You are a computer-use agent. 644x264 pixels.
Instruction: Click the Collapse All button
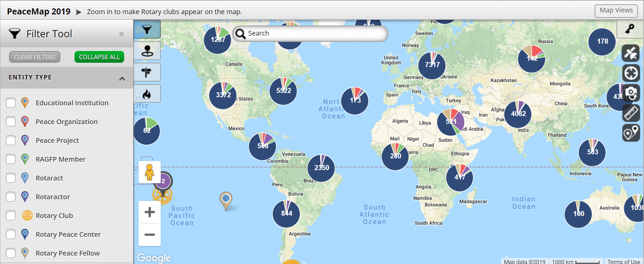(99, 57)
